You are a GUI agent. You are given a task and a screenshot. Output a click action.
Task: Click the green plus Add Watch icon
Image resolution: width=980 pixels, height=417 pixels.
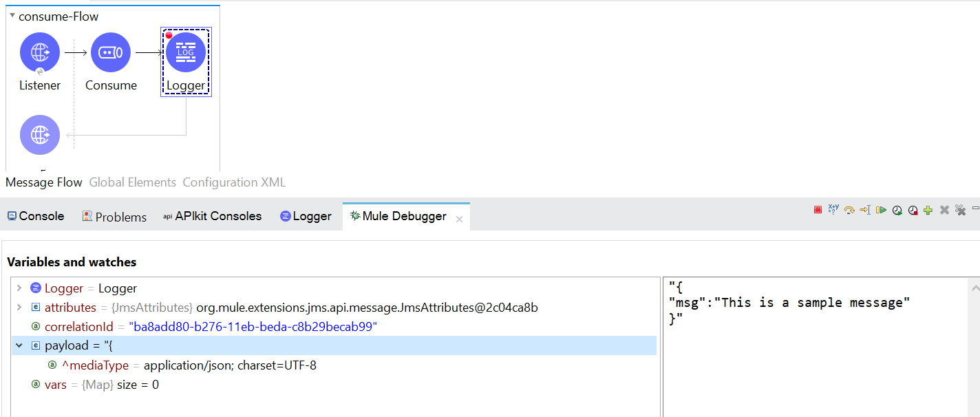click(x=928, y=210)
